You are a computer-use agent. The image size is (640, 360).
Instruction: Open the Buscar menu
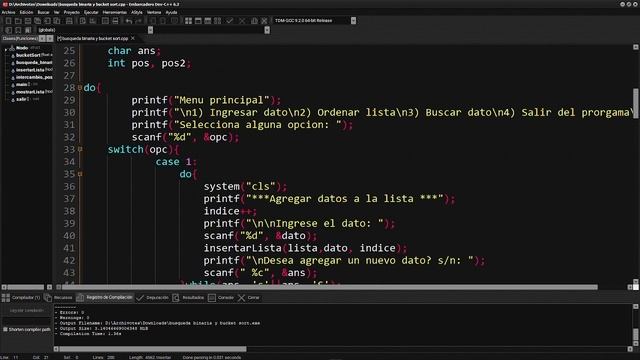pos(43,12)
